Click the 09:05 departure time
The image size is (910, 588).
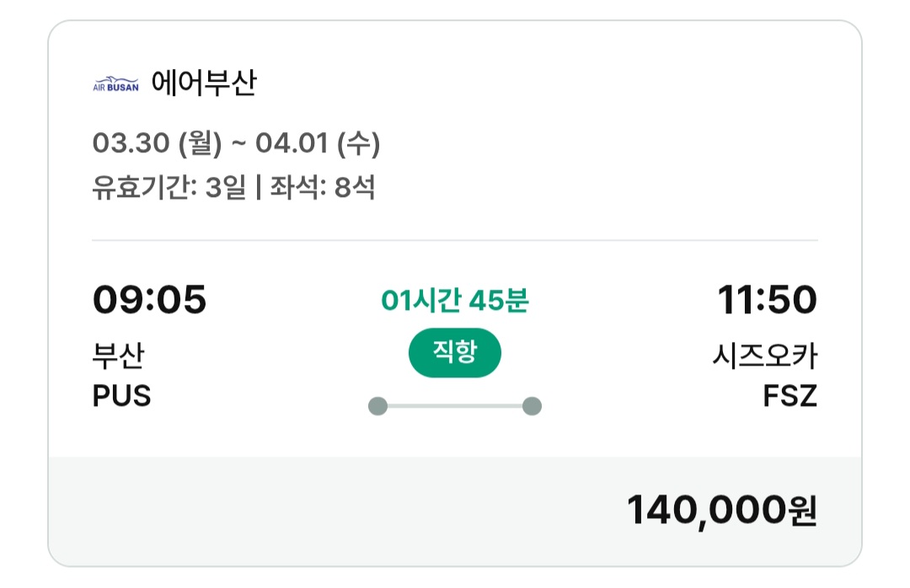click(x=149, y=300)
